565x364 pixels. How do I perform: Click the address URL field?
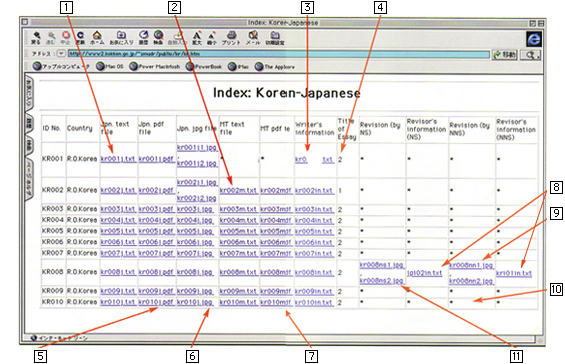pos(278,54)
